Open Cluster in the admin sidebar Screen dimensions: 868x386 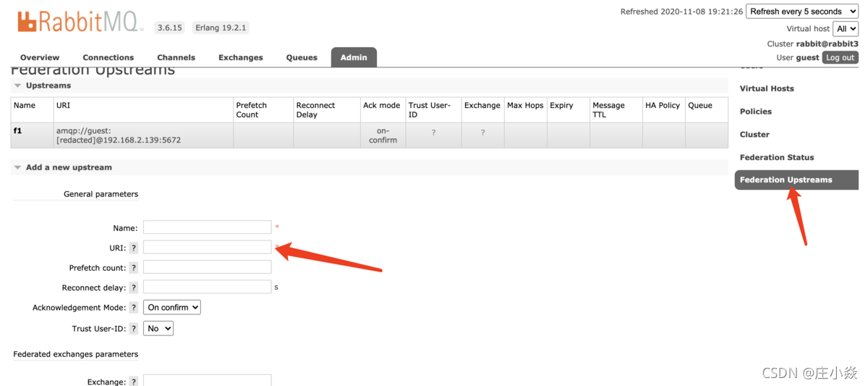point(754,135)
